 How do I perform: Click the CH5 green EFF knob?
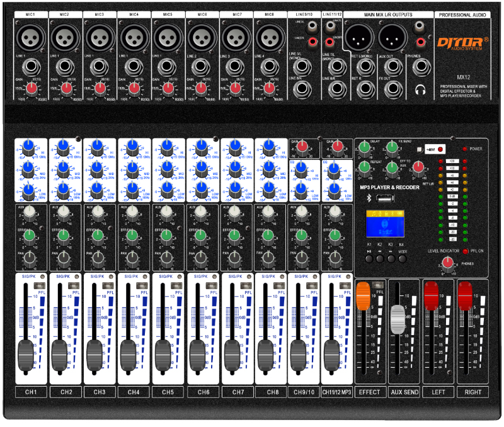pos(166,237)
